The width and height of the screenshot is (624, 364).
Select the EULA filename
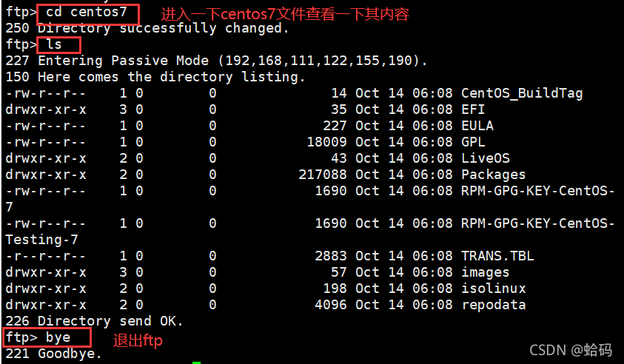pyautogui.click(x=477, y=126)
